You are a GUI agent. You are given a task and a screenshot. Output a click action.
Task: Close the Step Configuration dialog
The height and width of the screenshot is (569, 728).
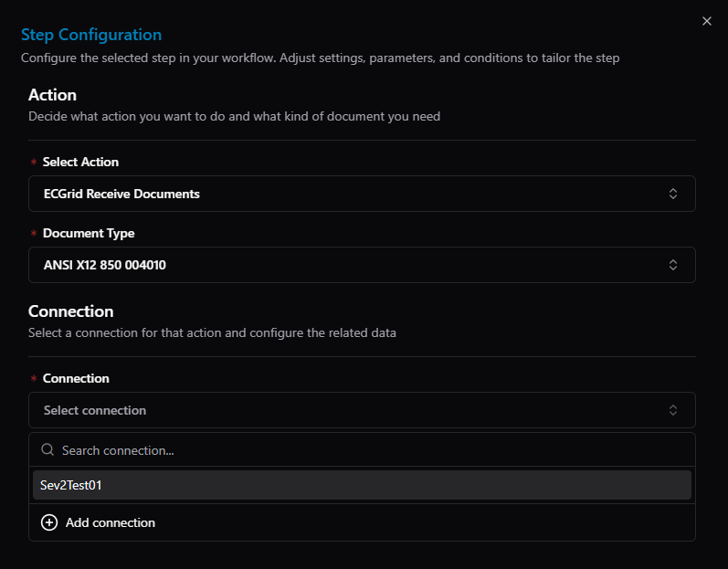[x=707, y=21]
